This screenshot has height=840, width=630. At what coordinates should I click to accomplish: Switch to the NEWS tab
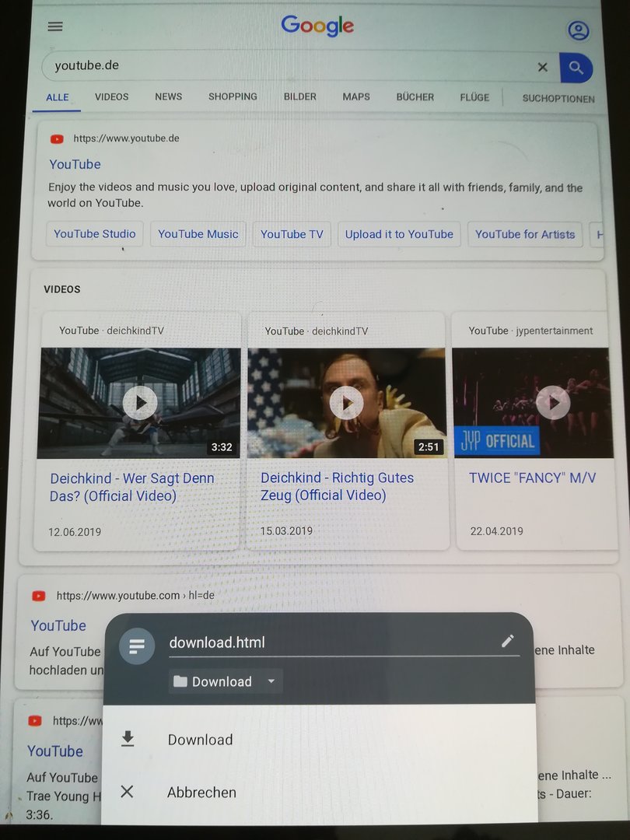click(x=168, y=97)
